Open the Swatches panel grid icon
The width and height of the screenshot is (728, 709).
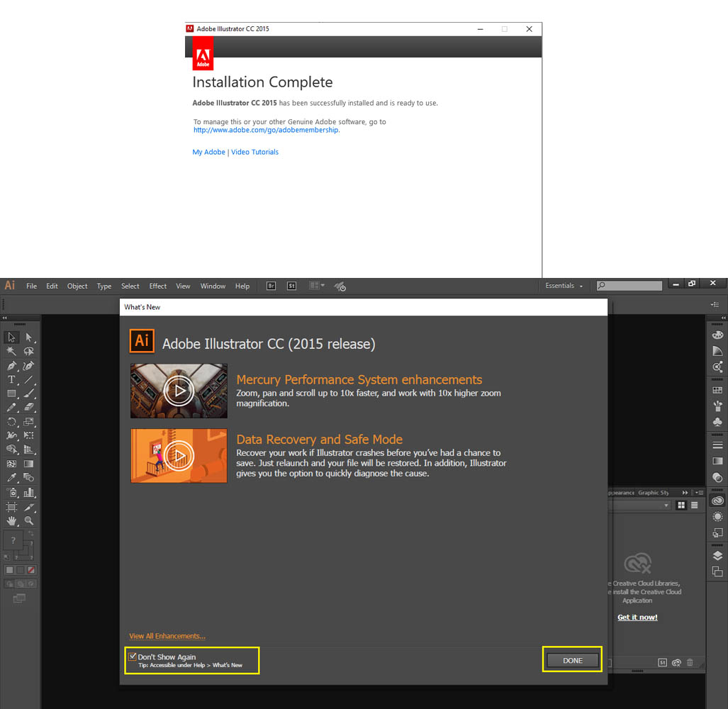click(717, 391)
